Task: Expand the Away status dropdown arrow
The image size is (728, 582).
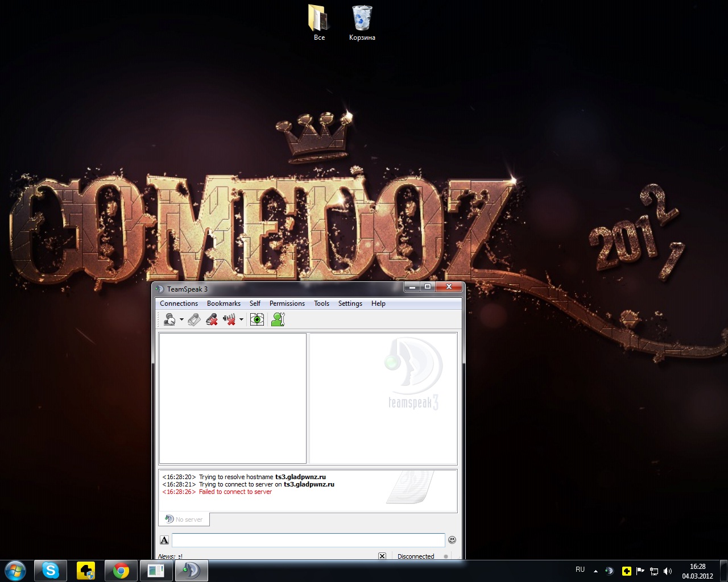Action: 181,320
